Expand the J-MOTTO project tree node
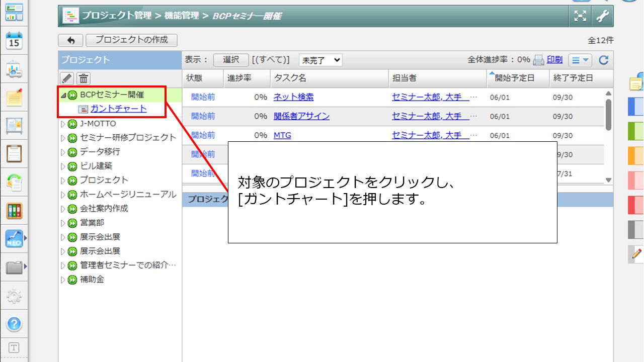 click(x=63, y=124)
